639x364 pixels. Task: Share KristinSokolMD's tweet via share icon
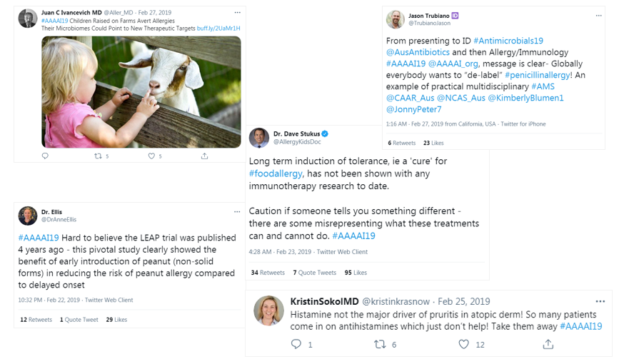[548, 344]
